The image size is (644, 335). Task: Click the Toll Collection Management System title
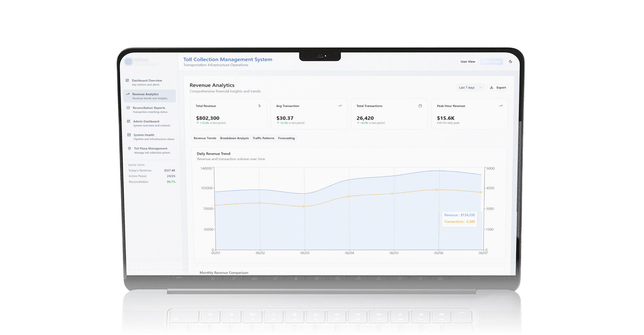point(228,59)
